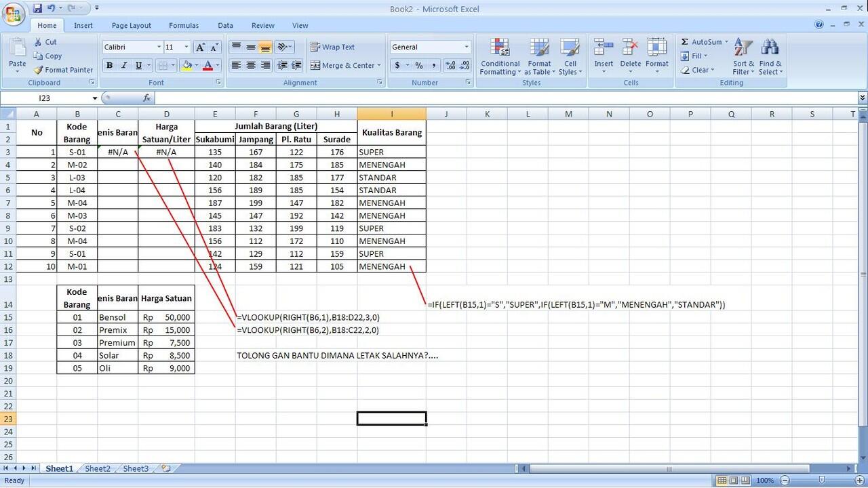Image resolution: width=868 pixels, height=488 pixels.
Task: Enable Wrap Text
Action: click(332, 47)
